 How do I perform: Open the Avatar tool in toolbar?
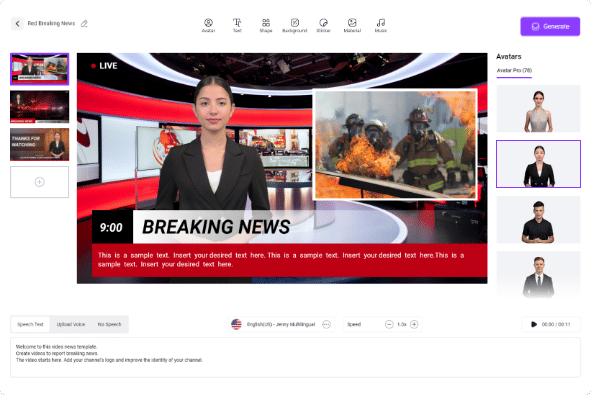pos(208,25)
